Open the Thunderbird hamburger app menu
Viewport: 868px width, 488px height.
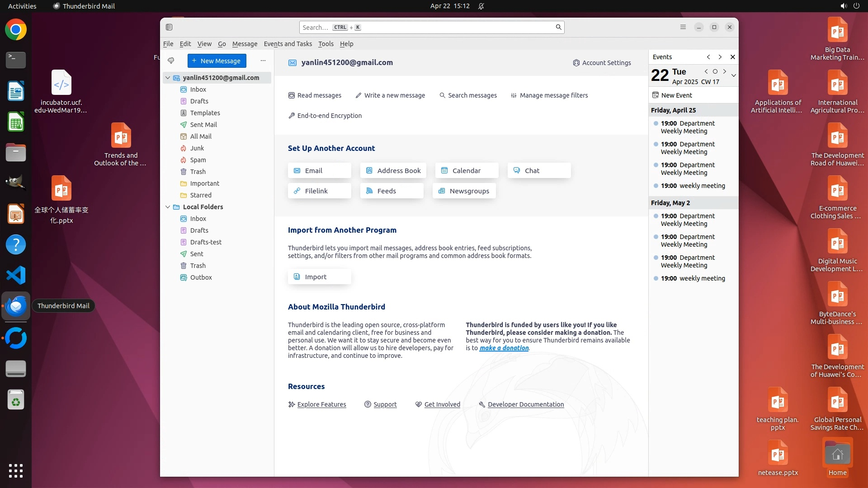[x=683, y=27]
